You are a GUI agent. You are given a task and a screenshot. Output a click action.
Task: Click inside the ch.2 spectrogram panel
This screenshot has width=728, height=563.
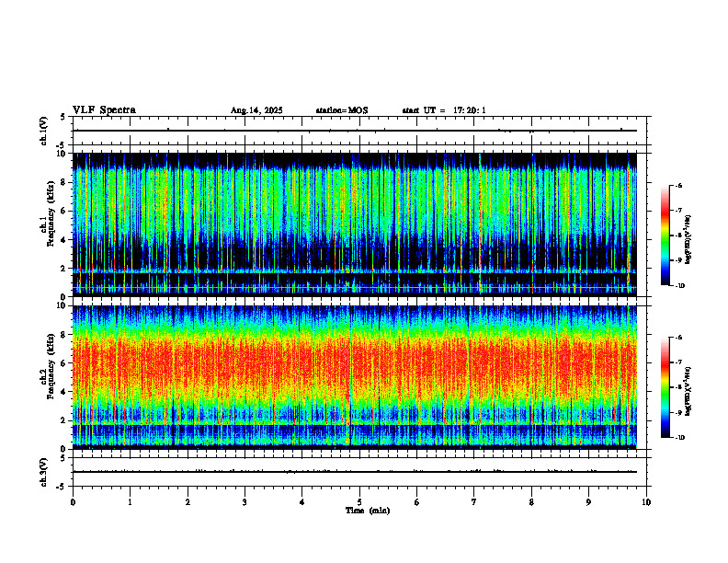355,377
